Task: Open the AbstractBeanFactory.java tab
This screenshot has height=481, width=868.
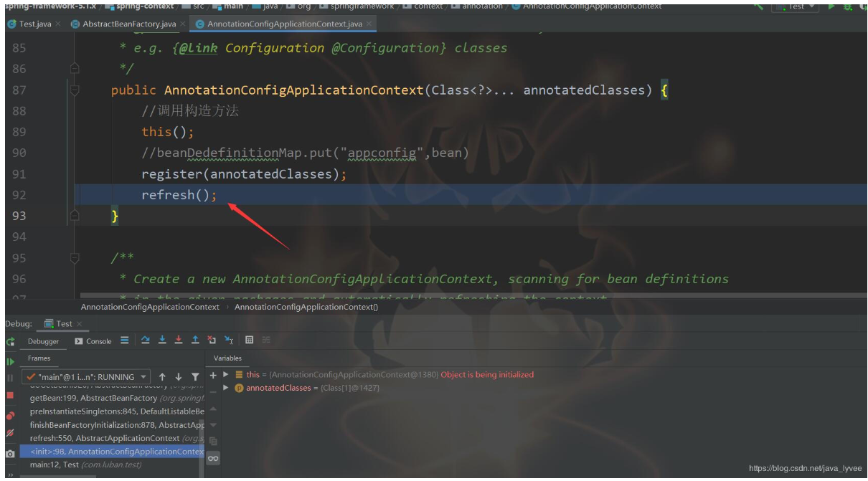Action: pos(129,24)
